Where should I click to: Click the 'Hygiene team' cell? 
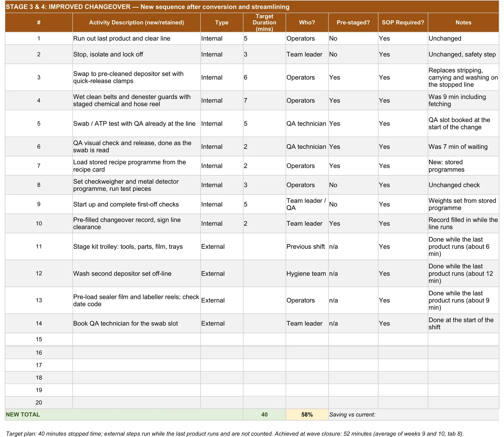pyautogui.click(x=307, y=273)
